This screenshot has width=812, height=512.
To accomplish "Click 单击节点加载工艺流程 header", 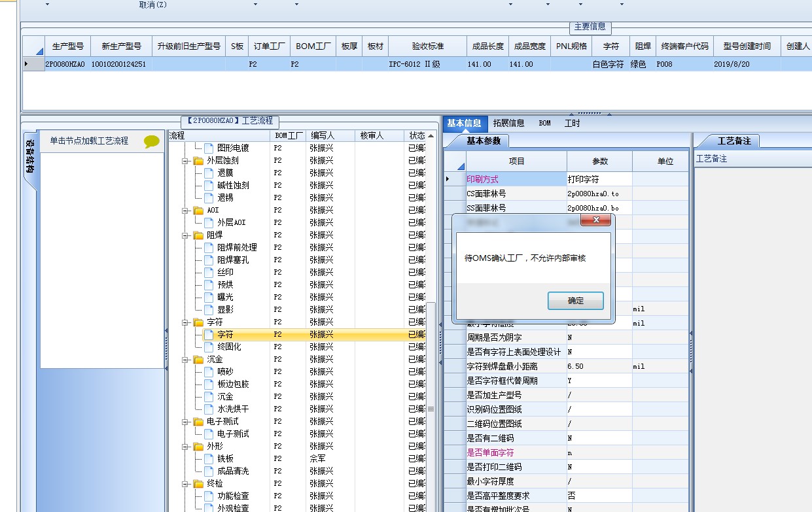I will coord(89,141).
